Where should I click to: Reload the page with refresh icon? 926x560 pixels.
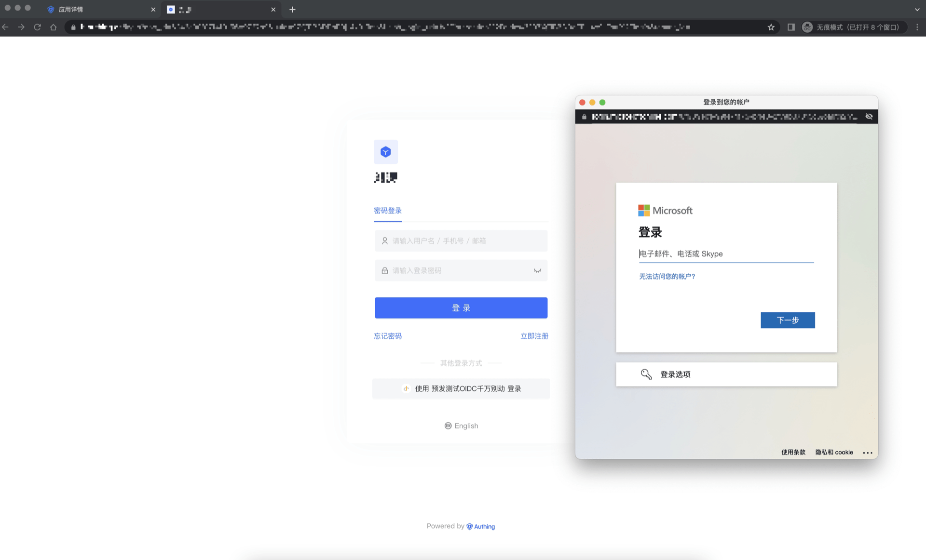37,27
